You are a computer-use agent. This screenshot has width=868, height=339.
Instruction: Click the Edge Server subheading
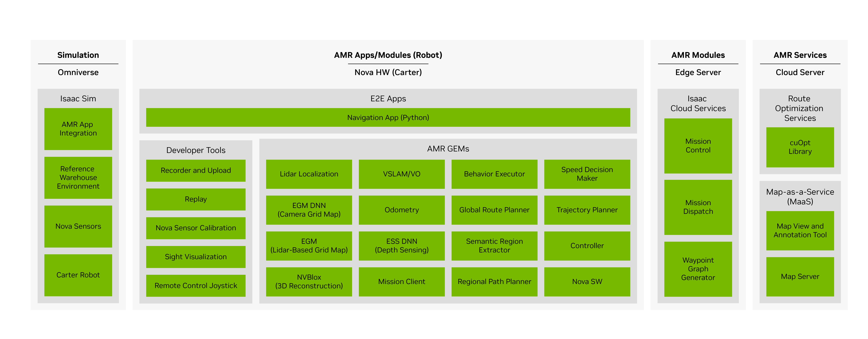698,72
